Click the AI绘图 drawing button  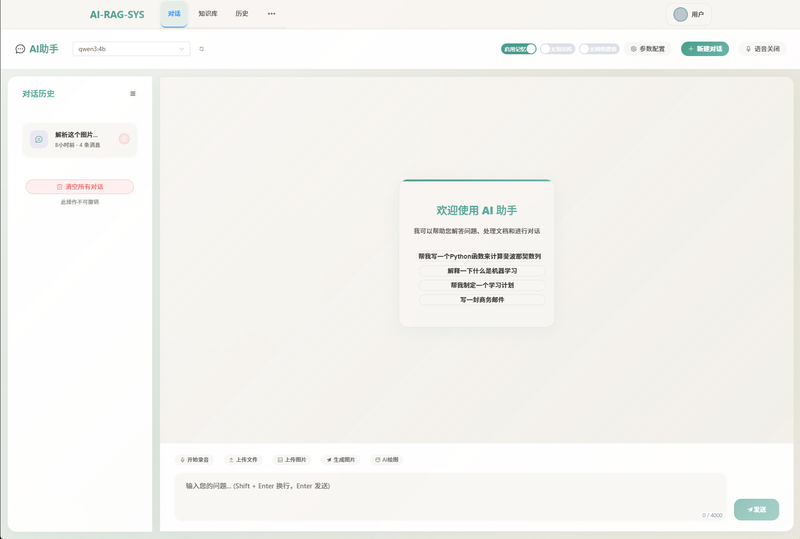(387, 460)
